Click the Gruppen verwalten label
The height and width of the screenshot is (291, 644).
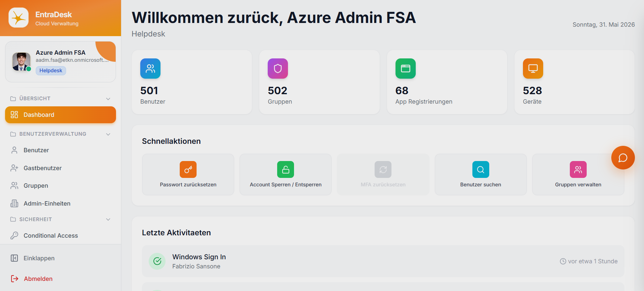578,185
